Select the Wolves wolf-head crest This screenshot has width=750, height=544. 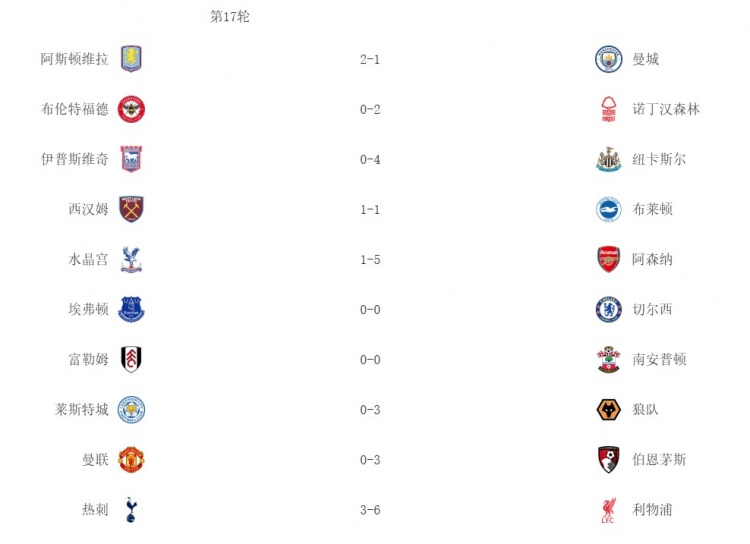click(x=608, y=409)
